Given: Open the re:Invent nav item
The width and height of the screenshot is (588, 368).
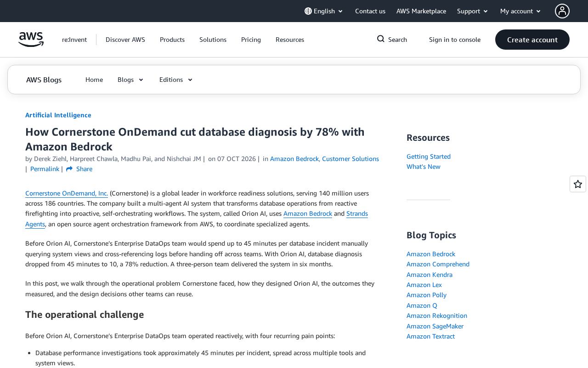Looking at the screenshot, I should pos(74,40).
